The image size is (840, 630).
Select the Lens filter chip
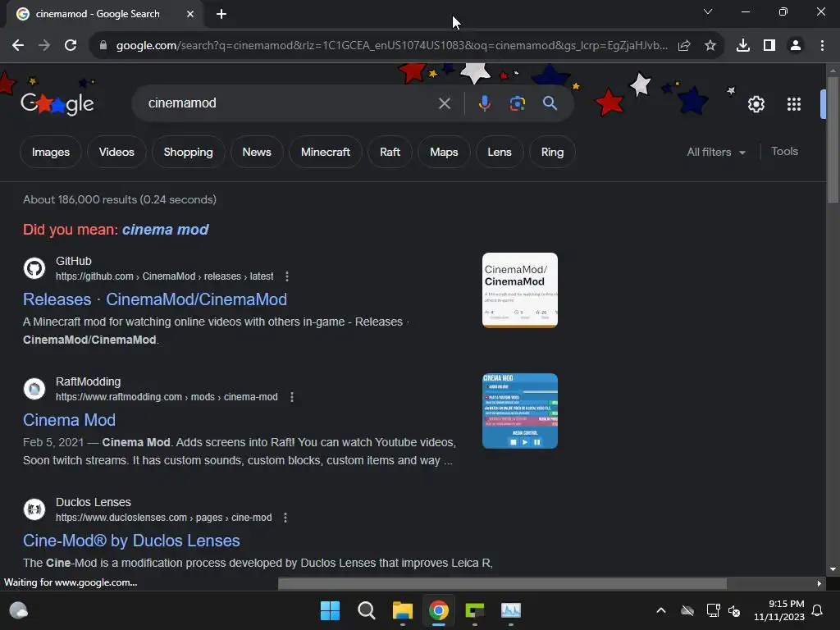coord(500,152)
